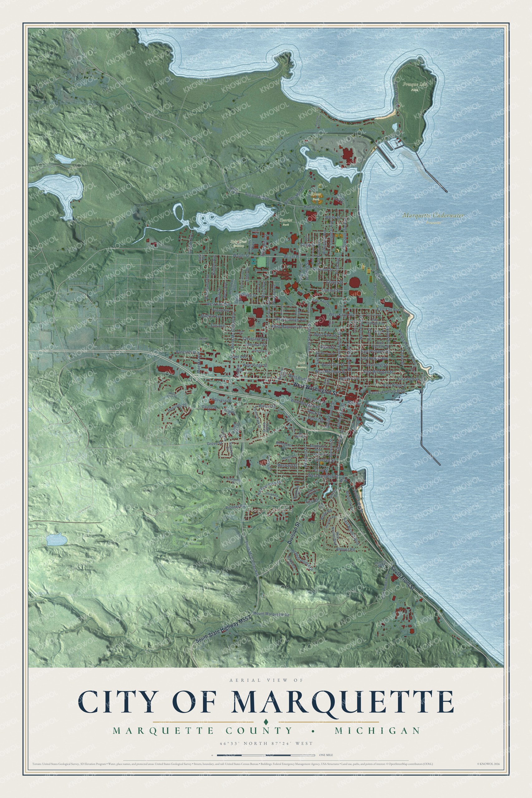Click the "Presque Isle" park label
This screenshot has height=798, width=532.
click(x=415, y=84)
